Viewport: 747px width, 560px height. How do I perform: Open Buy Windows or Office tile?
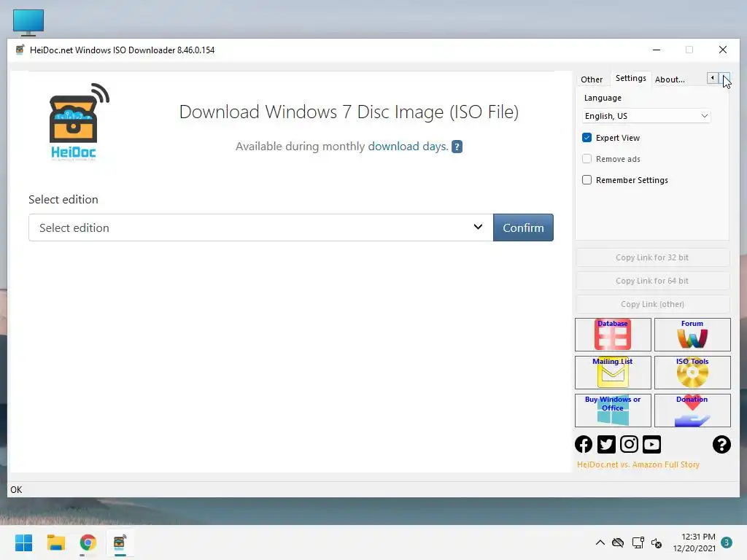click(613, 410)
